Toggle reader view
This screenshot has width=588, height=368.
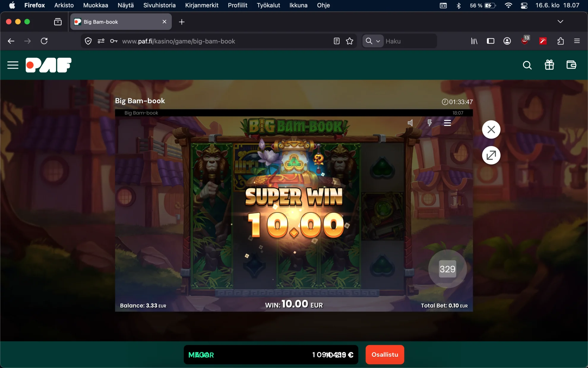pos(336,41)
